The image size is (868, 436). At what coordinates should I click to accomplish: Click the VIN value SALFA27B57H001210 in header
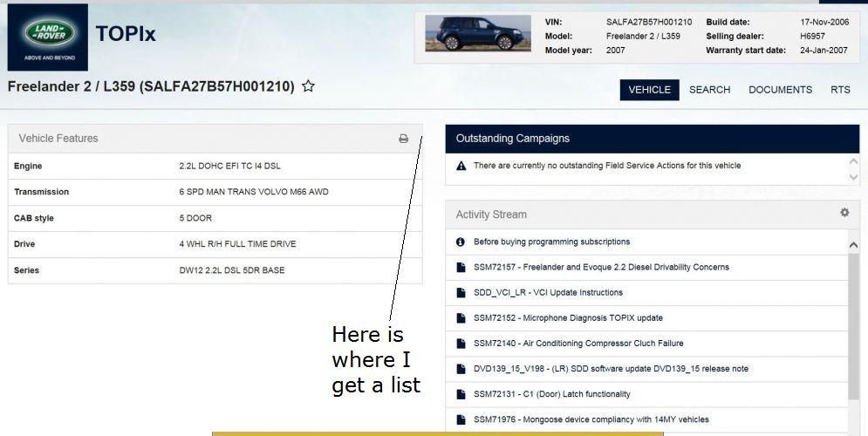tap(649, 22)
